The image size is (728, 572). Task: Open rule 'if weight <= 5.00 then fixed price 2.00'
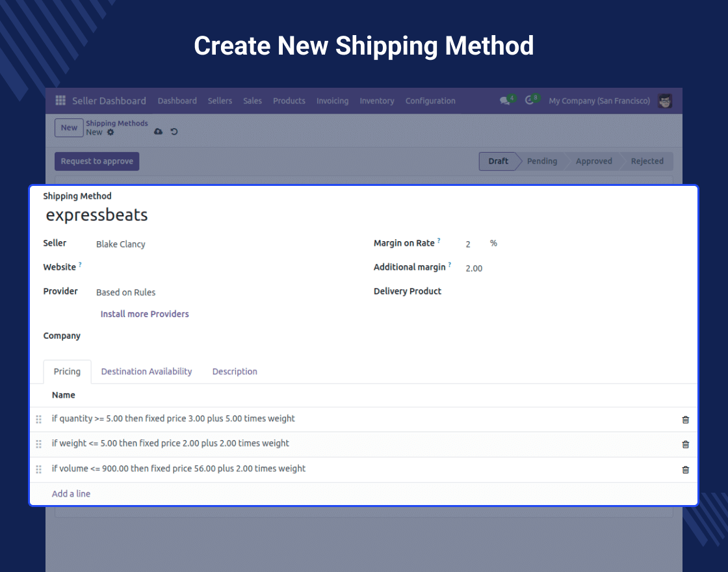pos(170,443)
